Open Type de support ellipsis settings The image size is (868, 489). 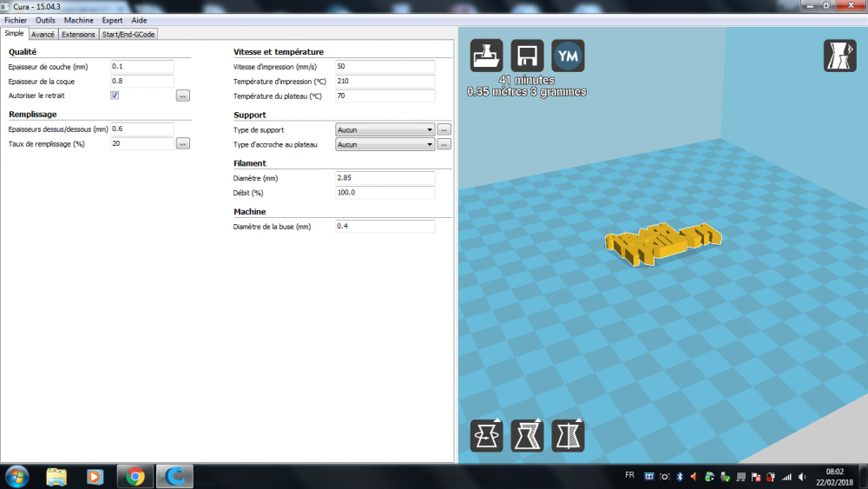coord(444,129)
